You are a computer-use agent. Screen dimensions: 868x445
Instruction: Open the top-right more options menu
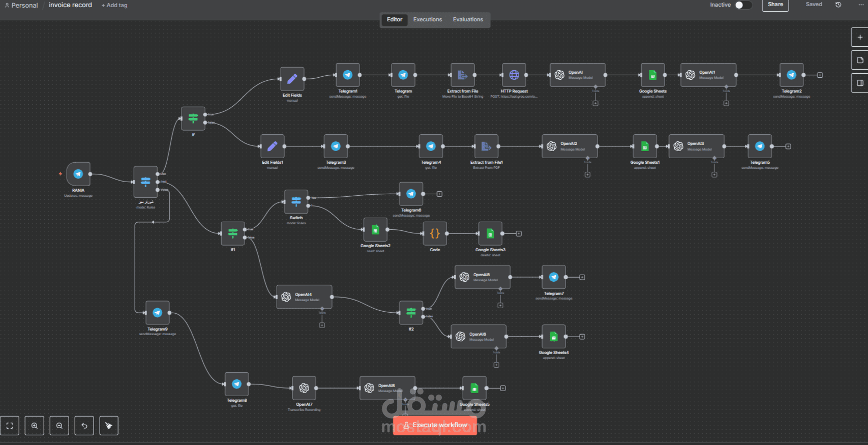tap(861, 5)
